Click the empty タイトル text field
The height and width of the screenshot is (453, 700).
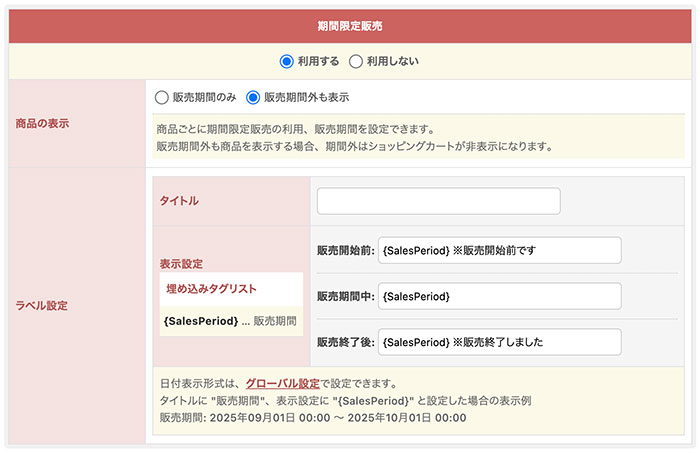pos(438,201)
